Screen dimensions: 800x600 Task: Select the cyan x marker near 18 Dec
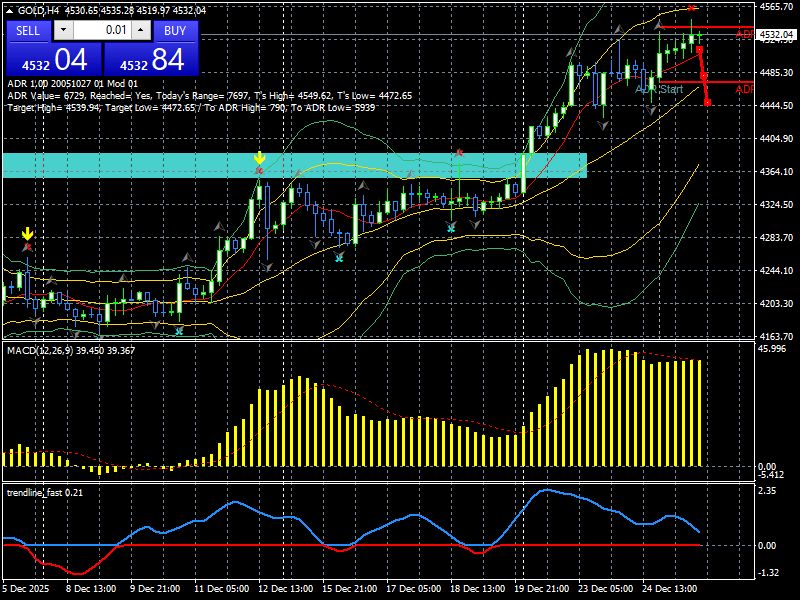[451, 229]
